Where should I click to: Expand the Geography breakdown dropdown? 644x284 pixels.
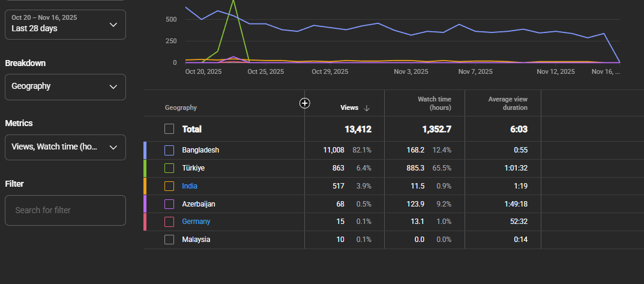[x=65, y=86]
